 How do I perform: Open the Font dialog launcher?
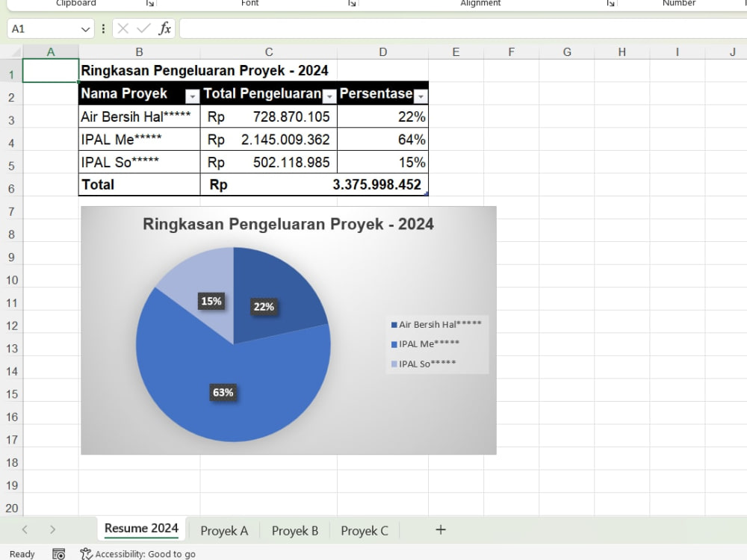coord(352,3)
